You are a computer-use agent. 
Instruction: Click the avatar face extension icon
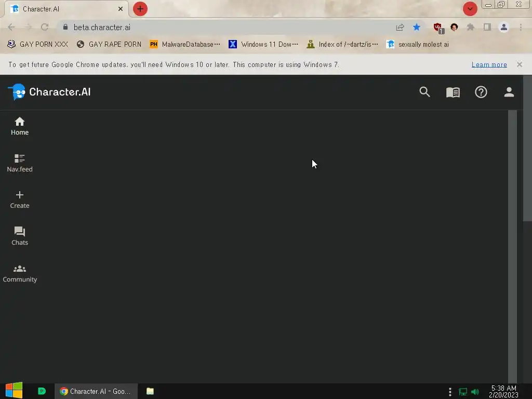pyautogui.click(x=454, y=27)
